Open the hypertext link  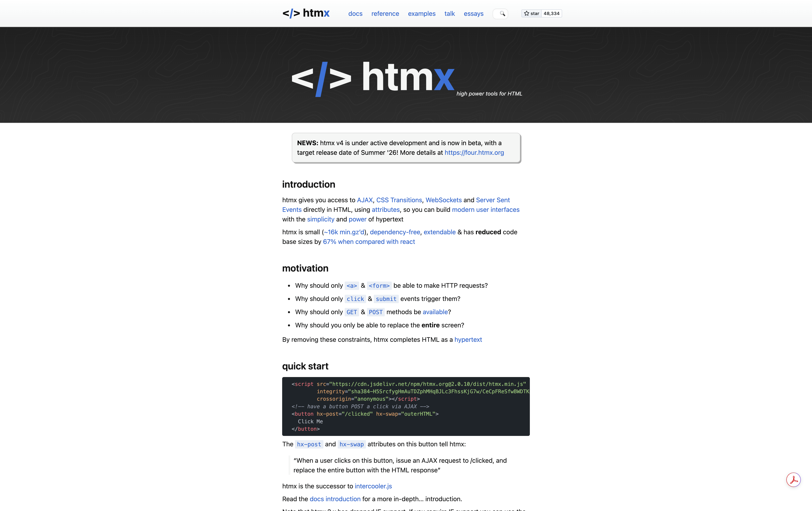468,340
